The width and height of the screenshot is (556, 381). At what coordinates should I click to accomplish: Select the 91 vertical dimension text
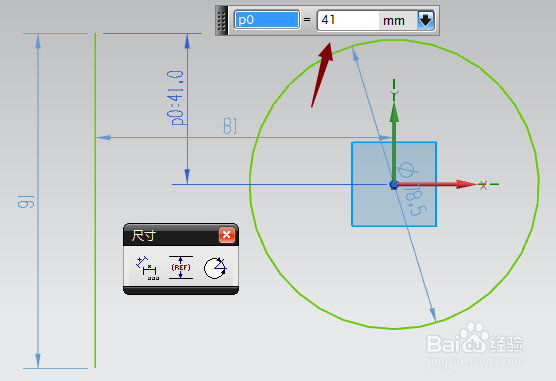click(27, 201)
